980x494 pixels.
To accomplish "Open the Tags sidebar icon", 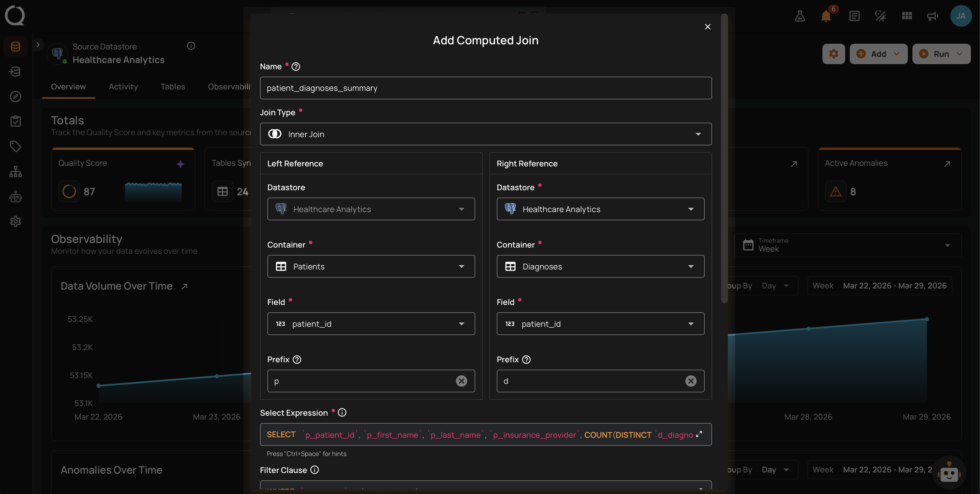I will click(x=16, y=146).
